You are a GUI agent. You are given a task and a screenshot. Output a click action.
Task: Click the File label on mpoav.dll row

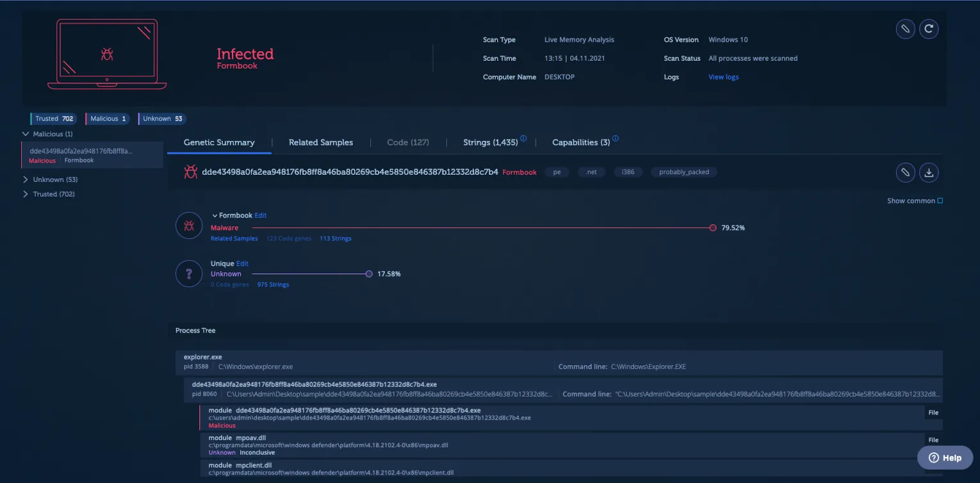click(933, 440)
